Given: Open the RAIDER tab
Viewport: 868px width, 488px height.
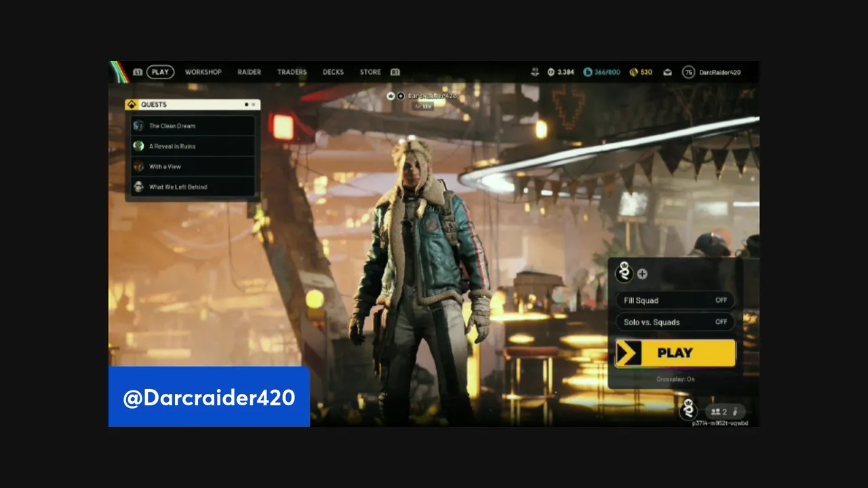Looking at the screenshot, I should point(250,72).
